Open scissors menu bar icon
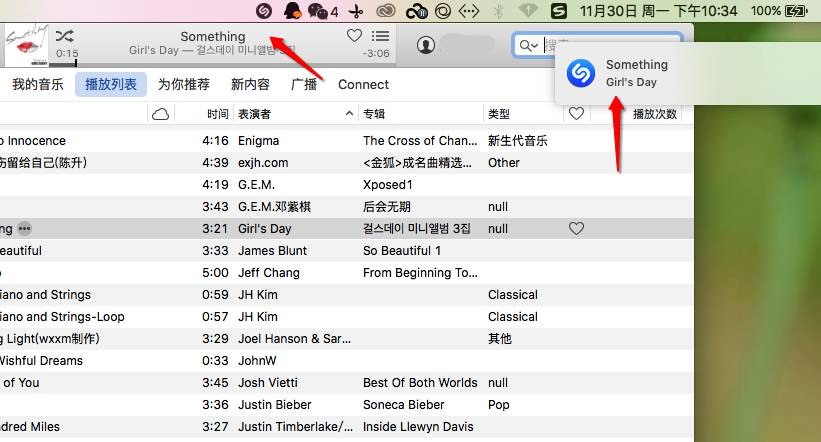821x442 pixels. [356, 10]
